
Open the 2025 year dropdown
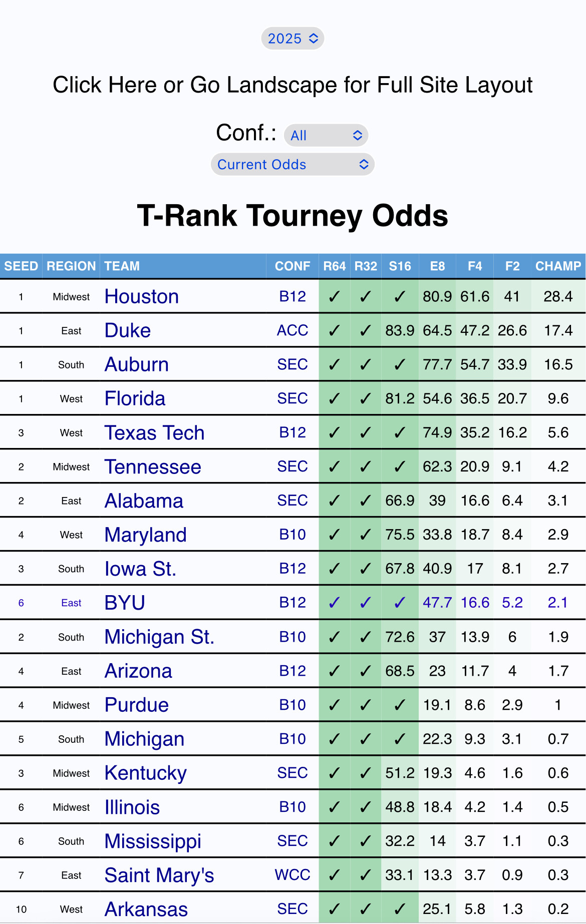click(293, 39)
